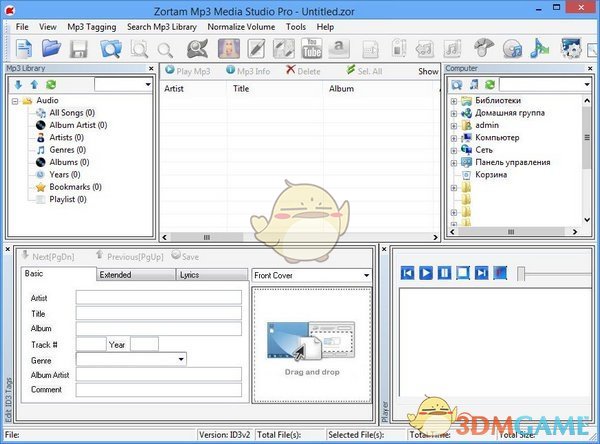This screenshot has width=600, height=444.
Task: Click the New document toolbar icon
Action: (24, 49)
